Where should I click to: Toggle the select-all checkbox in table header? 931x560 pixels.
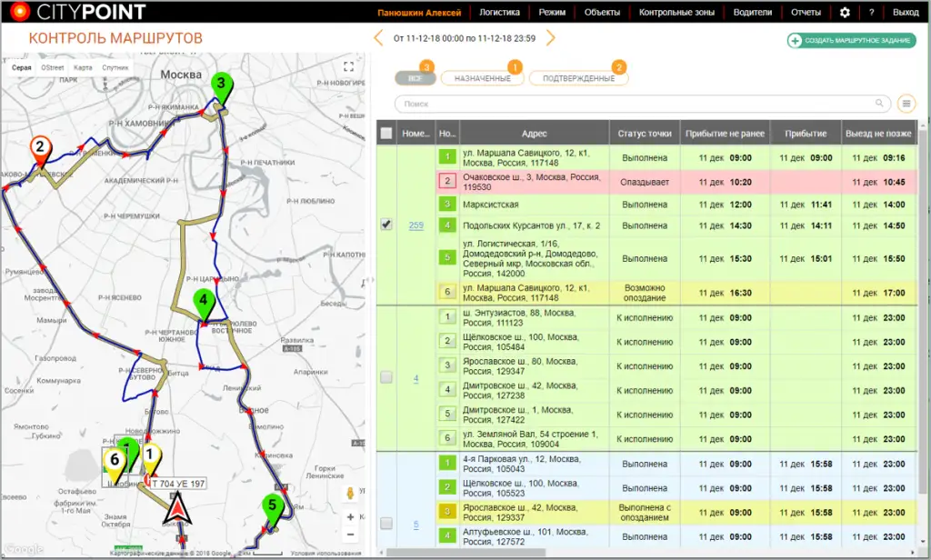pyautogui.click(x=386, y=134)
